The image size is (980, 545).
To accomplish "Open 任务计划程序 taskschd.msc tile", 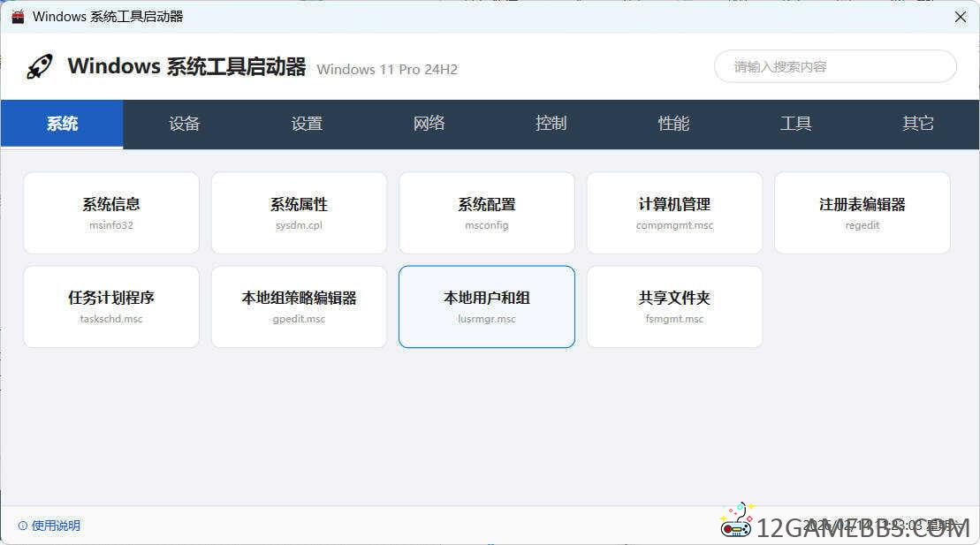I will pos(111,307).
